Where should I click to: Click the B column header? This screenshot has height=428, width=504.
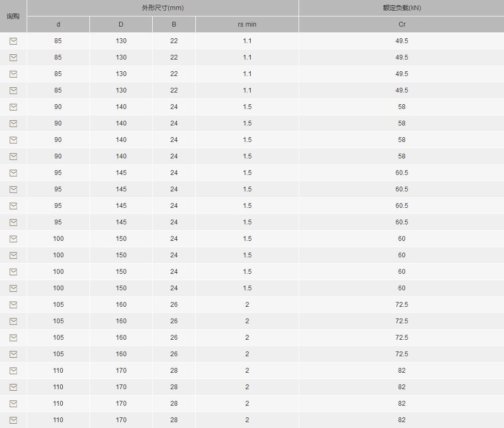[174, 24]
